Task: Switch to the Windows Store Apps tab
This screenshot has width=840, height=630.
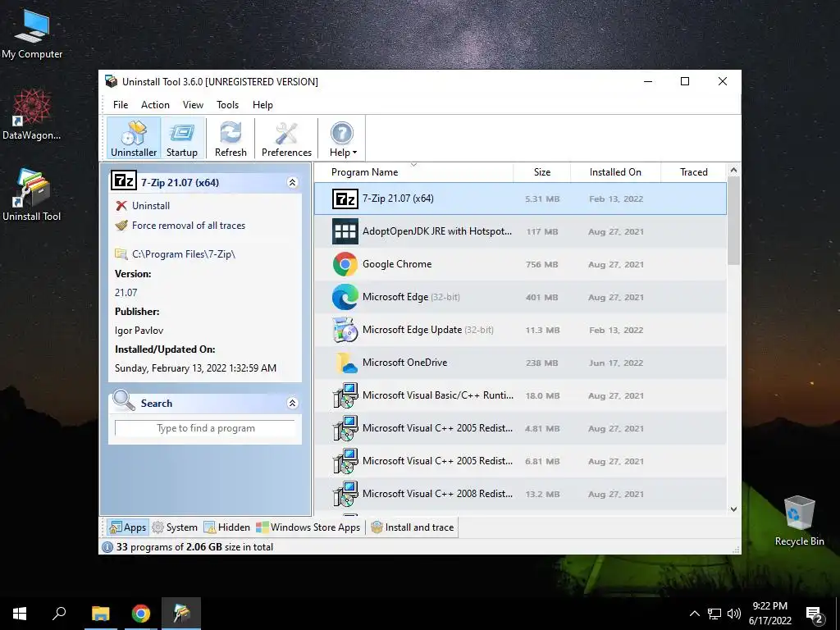Action: coord(308,527)
